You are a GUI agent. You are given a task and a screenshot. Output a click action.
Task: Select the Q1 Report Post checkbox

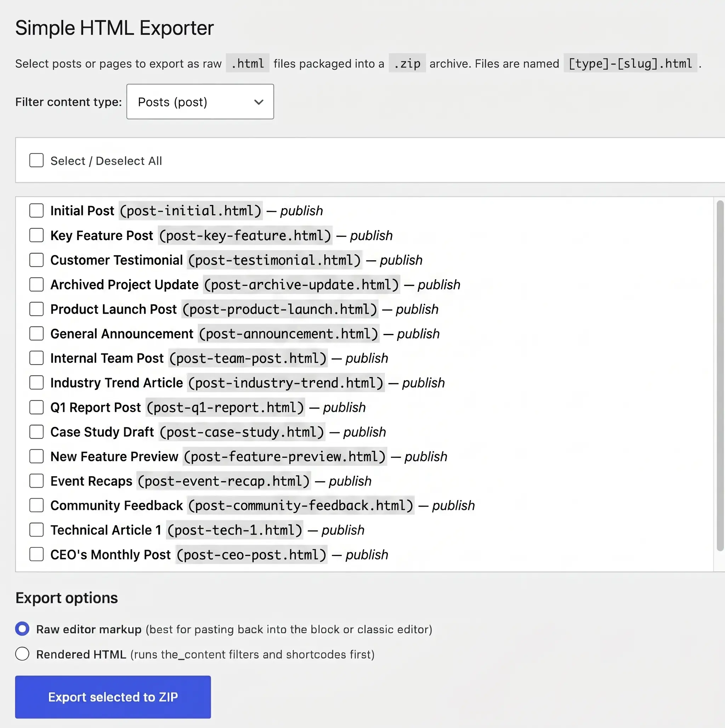(36, 407)
